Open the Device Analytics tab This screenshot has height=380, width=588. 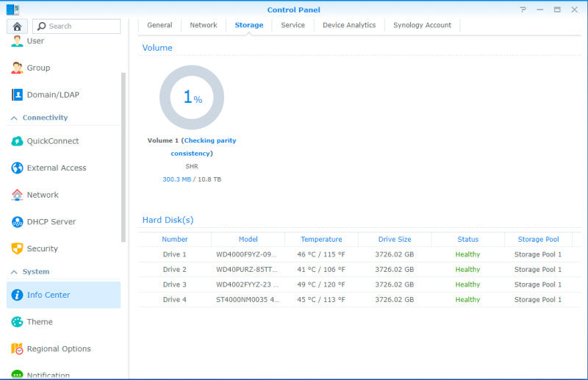[349, 25]
